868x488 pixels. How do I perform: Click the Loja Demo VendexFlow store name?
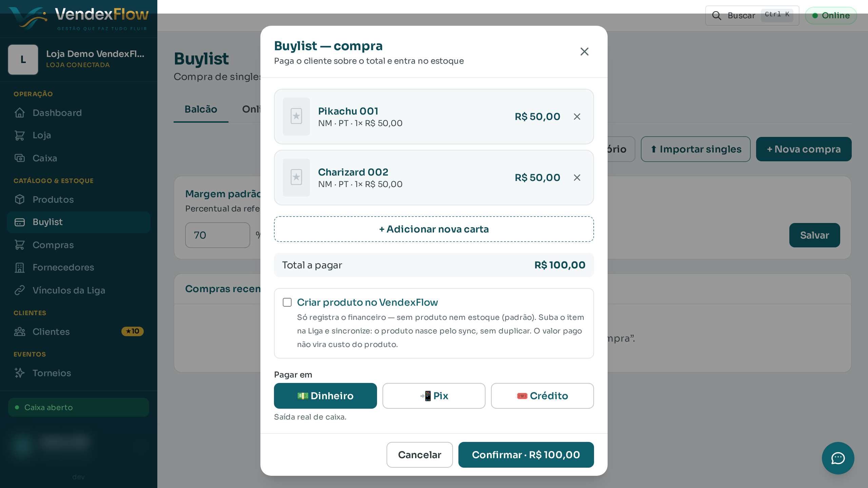point(95,54)
